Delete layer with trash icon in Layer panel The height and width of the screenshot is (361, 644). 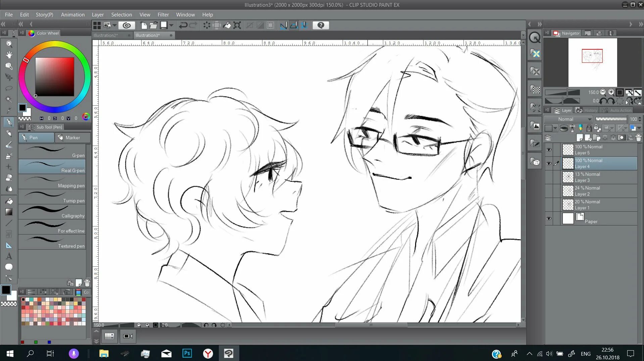coord(638,138)
